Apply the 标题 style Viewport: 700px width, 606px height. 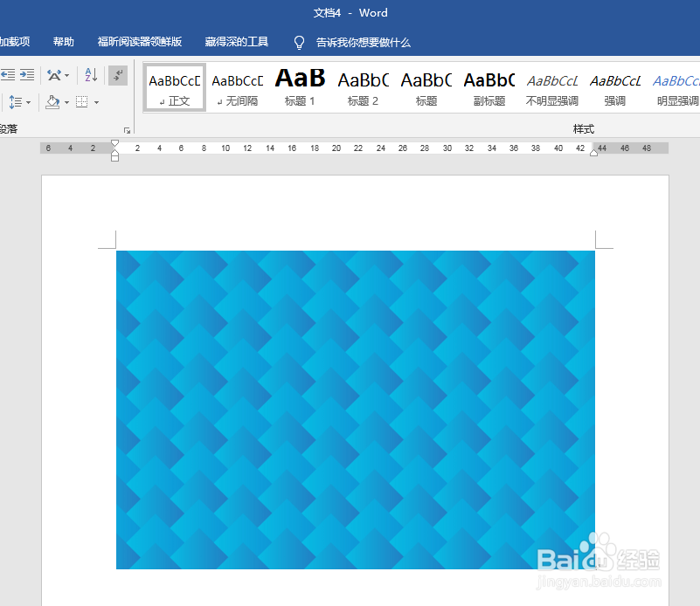(426, 87)
